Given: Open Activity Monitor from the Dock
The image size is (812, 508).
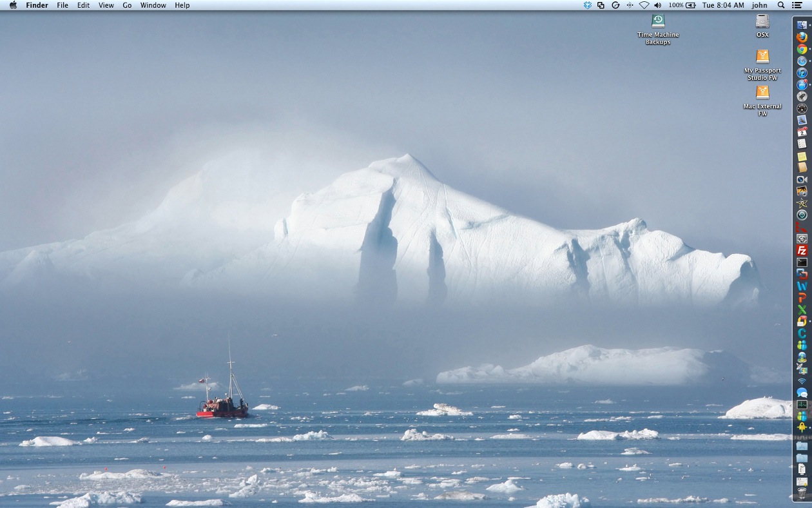Looking at the screenshot, I should click(x=802, y=404).
